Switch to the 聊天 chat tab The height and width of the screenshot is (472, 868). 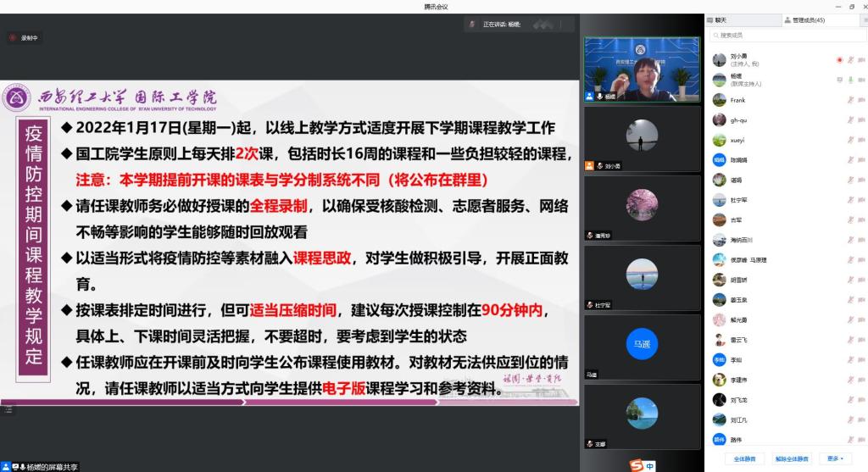[720, 19]
